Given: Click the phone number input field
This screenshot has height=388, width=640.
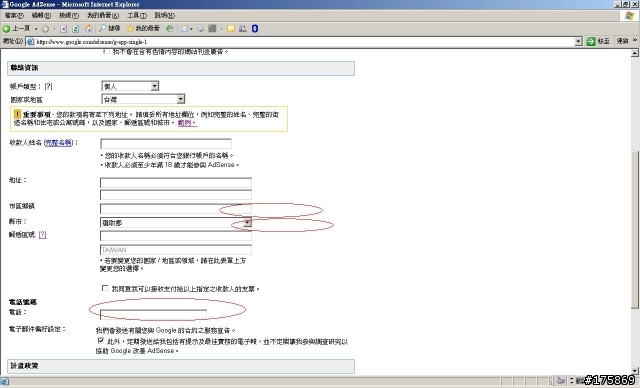Looking at the screenshot, I should pos(153,314).
